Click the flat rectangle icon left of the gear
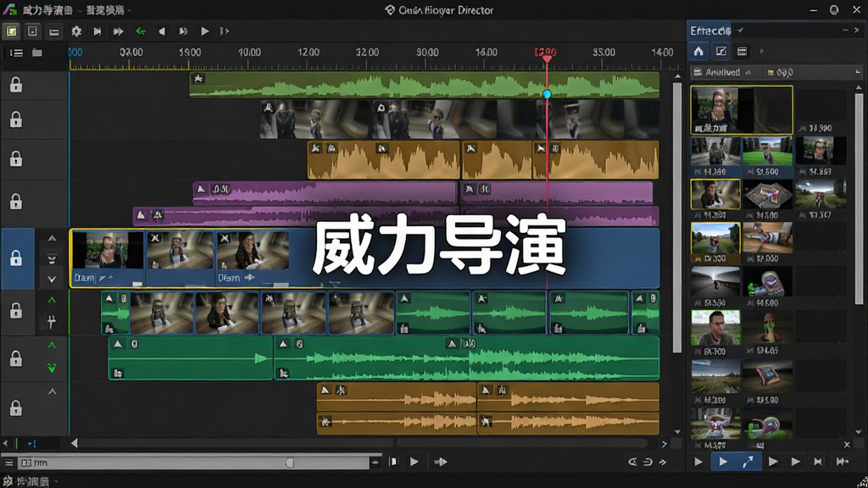The image size is (868, 488). coord(53,31)
